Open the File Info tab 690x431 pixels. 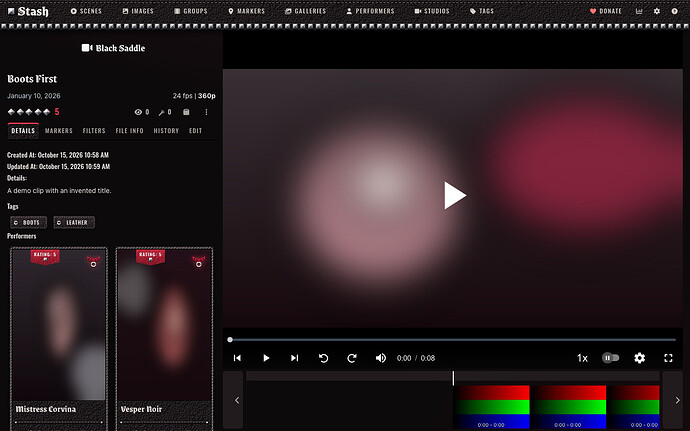click(129, 131)
